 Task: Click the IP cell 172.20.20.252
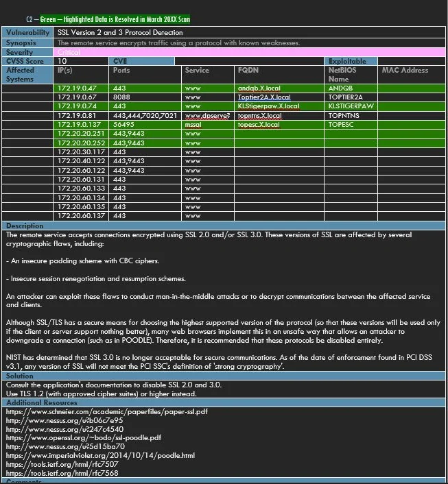(81, 143)
